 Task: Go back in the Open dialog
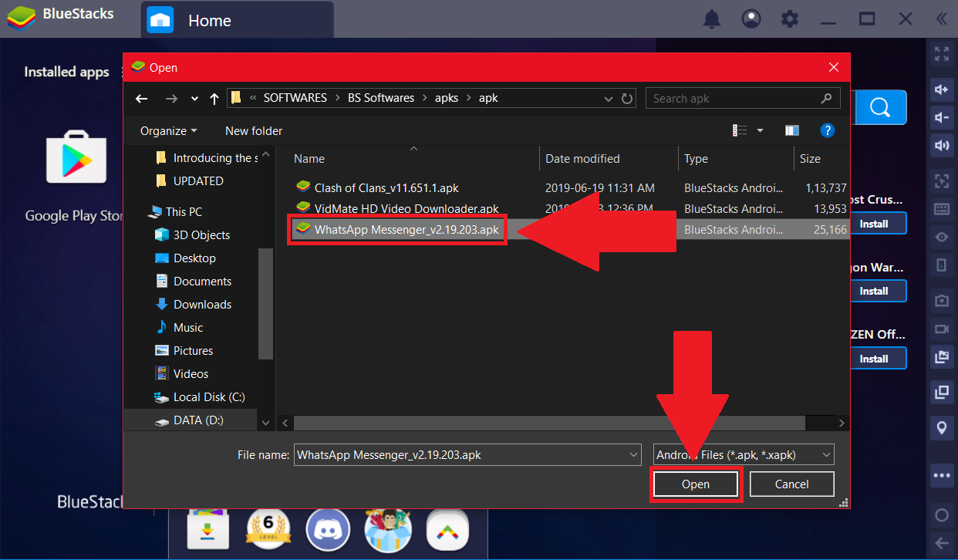click(141, 99)
